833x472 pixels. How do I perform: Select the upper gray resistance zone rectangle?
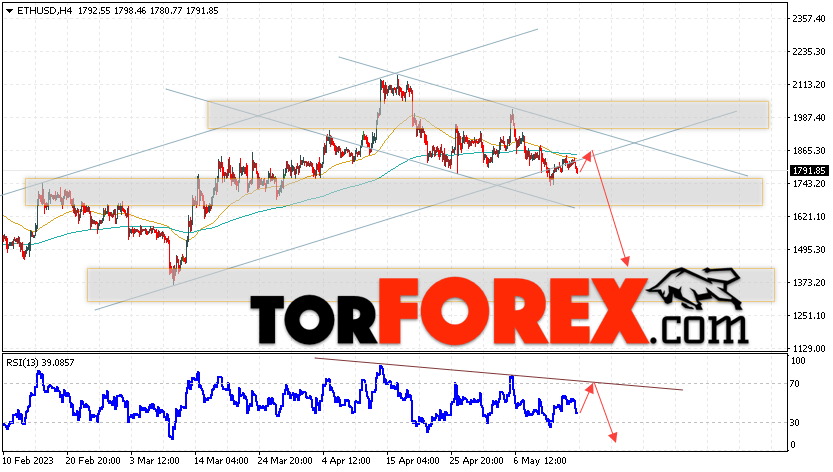488,115
